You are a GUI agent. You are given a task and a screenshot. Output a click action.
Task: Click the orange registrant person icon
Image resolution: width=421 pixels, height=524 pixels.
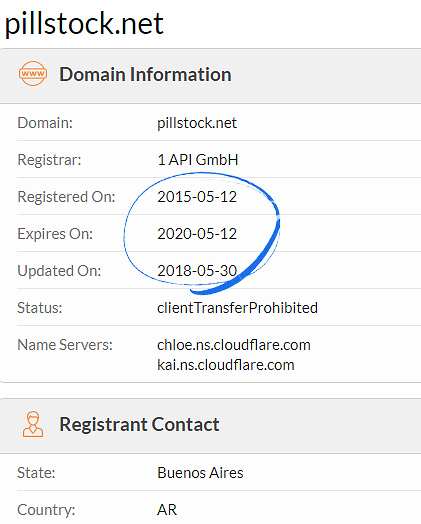(x=33, y=424)
